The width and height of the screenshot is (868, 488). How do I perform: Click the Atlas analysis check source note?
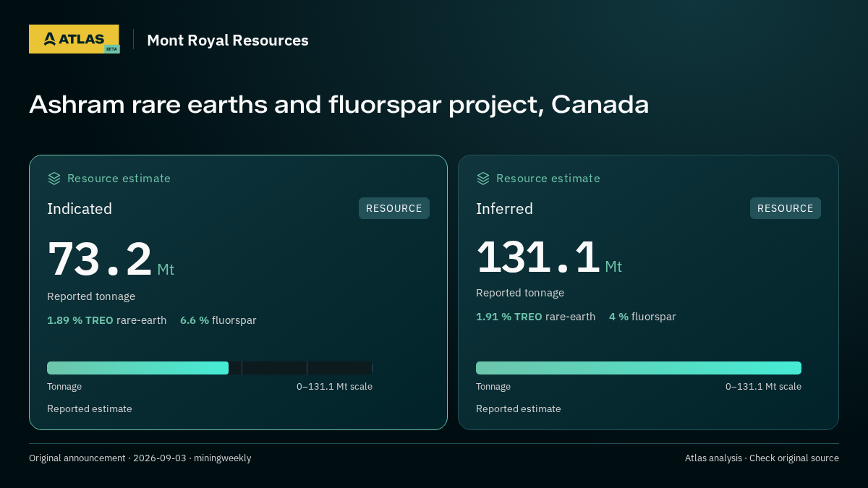[x=762, y=458]
